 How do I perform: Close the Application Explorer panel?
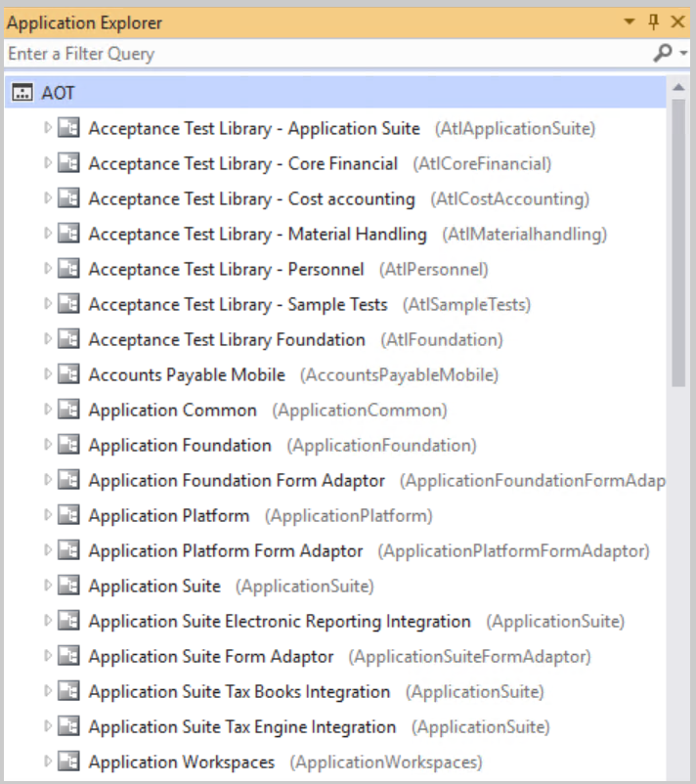(x=677, y=22)
